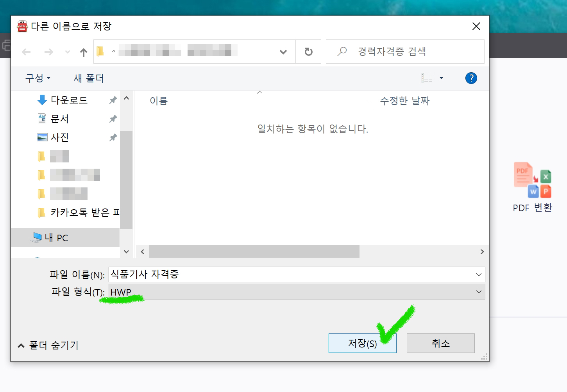Open the 파일 형식 HWP dropdown
The image size is (567, 392).
click(x=479, y=292)
